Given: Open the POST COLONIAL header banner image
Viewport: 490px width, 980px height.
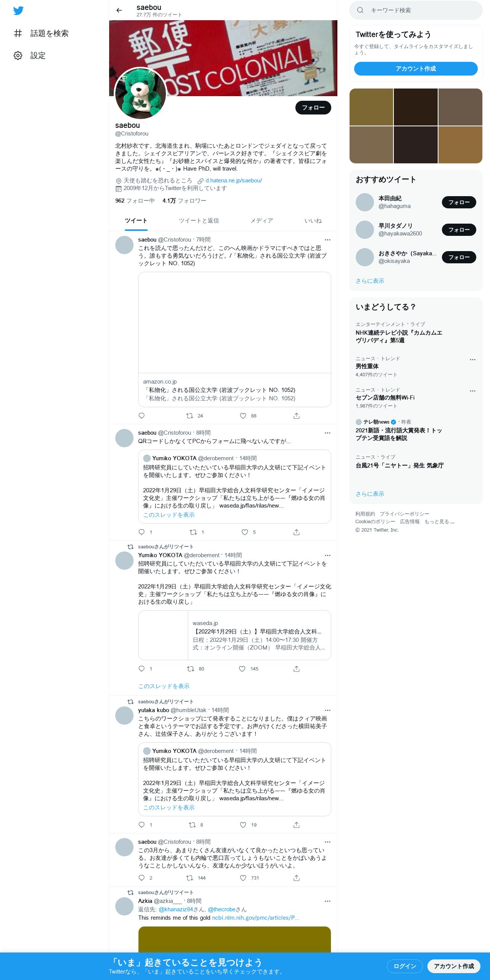Looking at the screenshot, I should [223, 58].
